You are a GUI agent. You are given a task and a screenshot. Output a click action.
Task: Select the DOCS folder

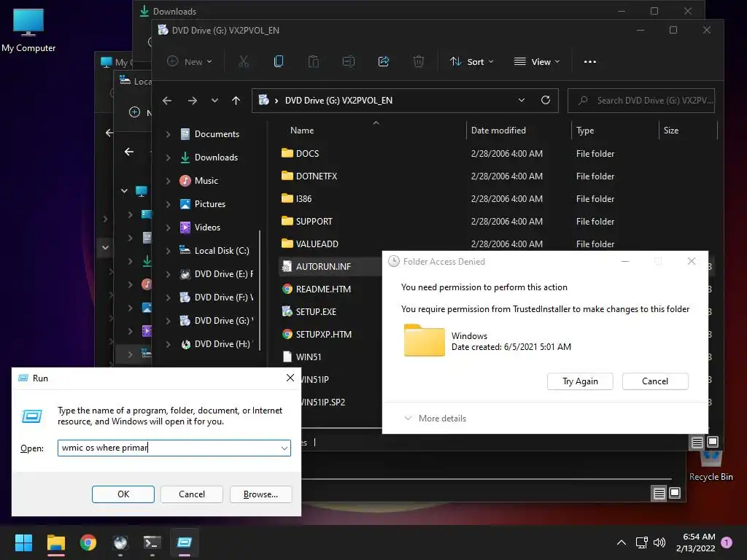tap(307, 153)
